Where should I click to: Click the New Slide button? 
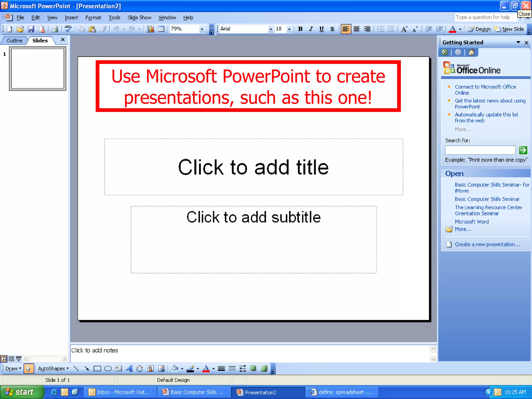click(x=509, y=29)
